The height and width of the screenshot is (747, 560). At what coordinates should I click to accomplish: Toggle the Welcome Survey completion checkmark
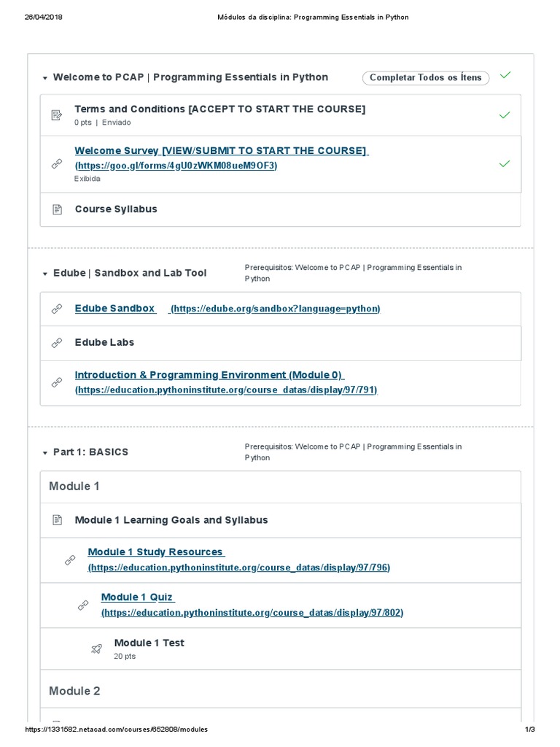(x=505, y=164)
